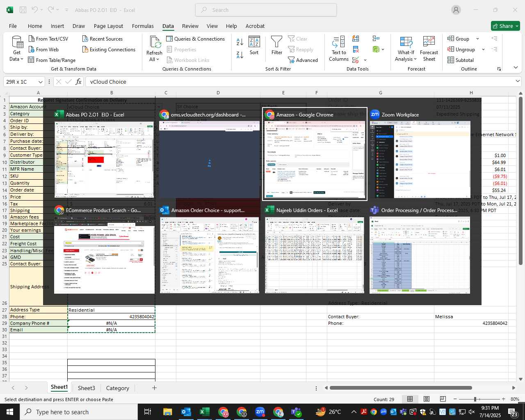This screenshot has width=525, height=420.
Task: Launch Text to Columns wizard
Action: 339,48
